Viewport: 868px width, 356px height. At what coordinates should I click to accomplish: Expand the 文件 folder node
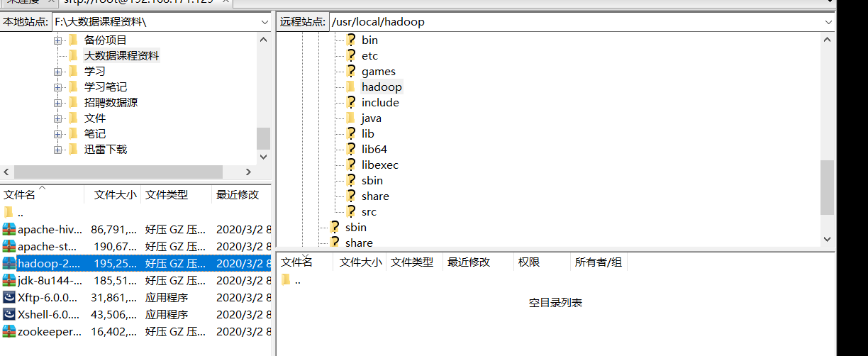pos(58,118)
